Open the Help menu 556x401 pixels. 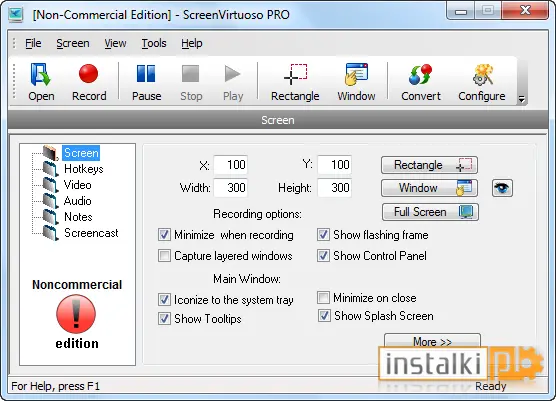pos(192,43)
